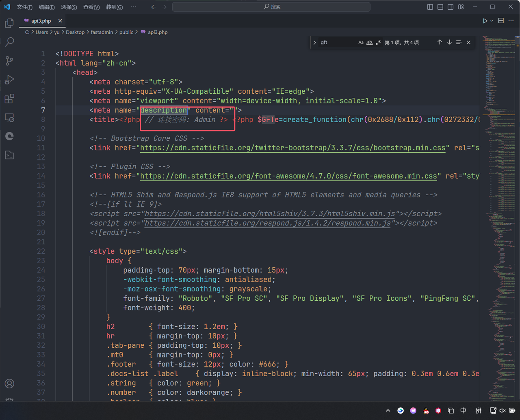This screenshot has height=420, width=520.
Task: Open the Remote Explorer view
Action: 9,118
